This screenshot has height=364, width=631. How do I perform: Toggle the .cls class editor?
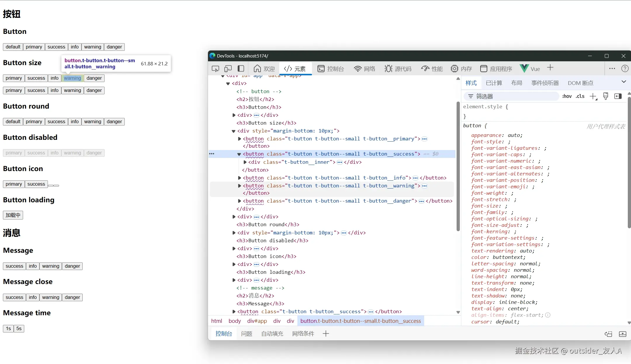click(x=580, y=96)
